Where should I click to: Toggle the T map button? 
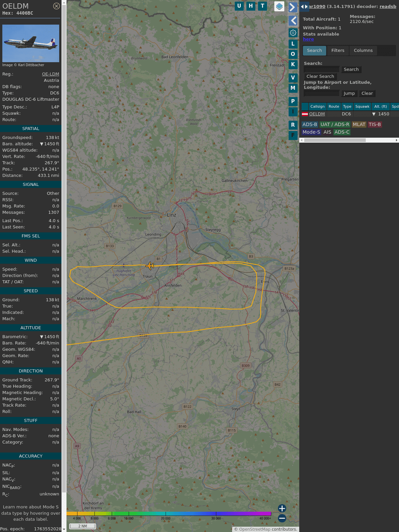(263, 6)
